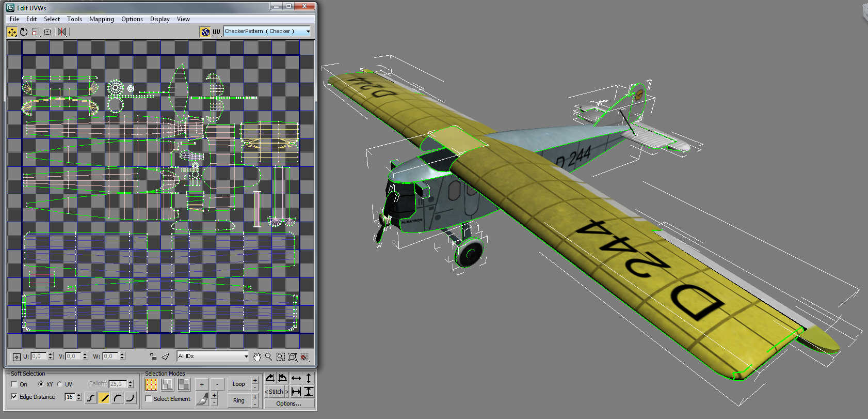Screen dimensions: 868x419
Task: Click the Paint Select brush icon
Action: pyautogui.click(x=202, y=399)
